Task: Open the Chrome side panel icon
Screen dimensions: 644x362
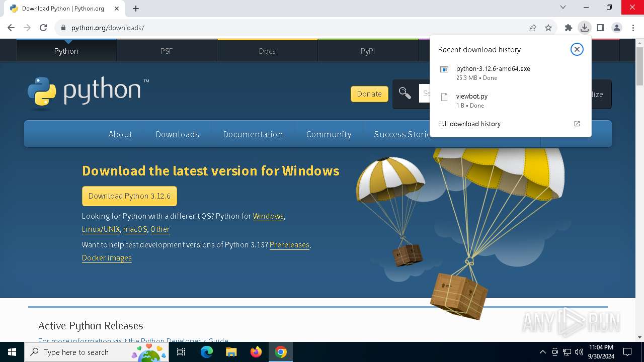Action: coord(600,28)
